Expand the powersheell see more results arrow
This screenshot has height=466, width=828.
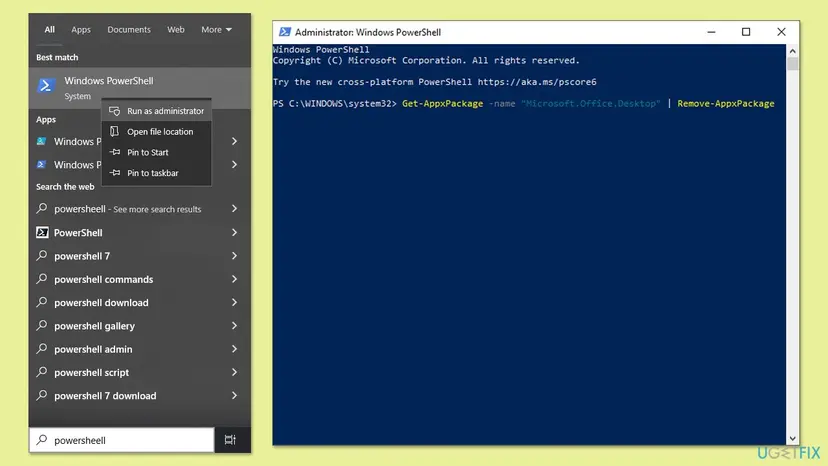234,209
